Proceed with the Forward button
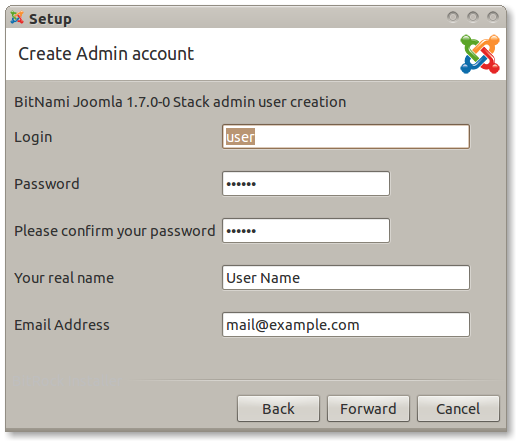Viewport: 516px width, 441px height. coord(368,409)
